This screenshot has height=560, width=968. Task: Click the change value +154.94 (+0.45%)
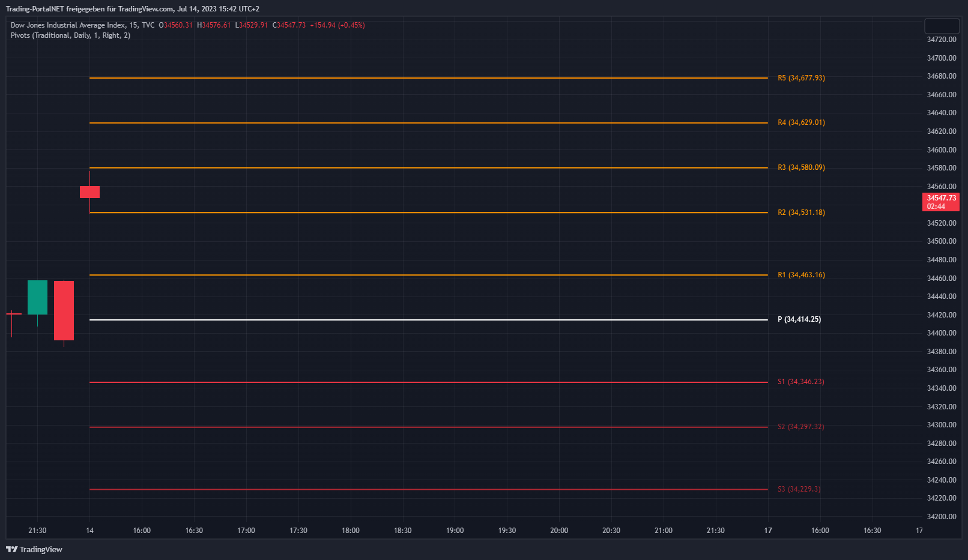tap(337, 25)
